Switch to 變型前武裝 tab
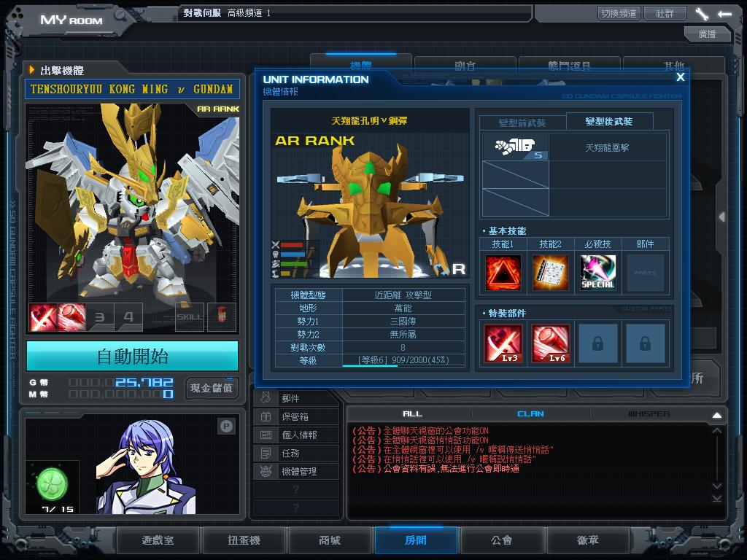747x560 pixels. point(522,122)
